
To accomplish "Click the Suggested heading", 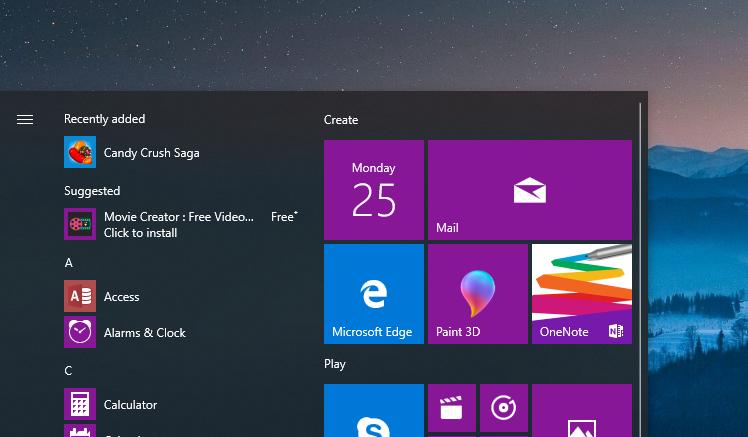I will tap(92, 191).
